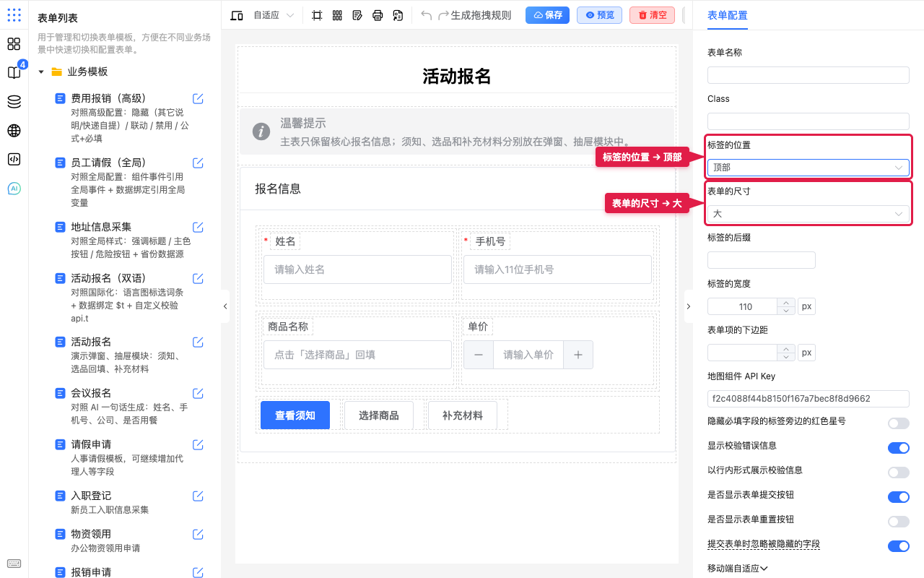Open the keyboard shortcuts icon at sidebar bottom
Viewport: 924px width, 578px height.
(14, 564)
